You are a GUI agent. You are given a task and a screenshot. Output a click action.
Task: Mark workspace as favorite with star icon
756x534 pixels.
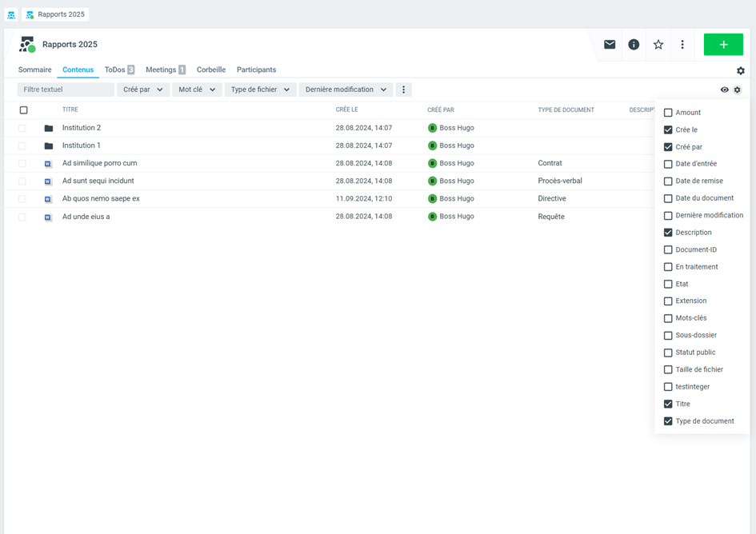[658, 45]
